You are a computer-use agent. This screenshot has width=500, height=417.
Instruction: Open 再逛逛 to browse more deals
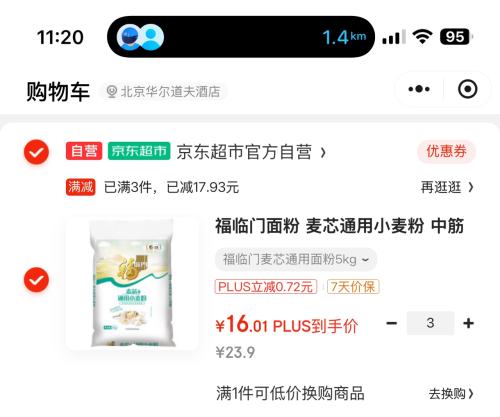tap(447, 187)
